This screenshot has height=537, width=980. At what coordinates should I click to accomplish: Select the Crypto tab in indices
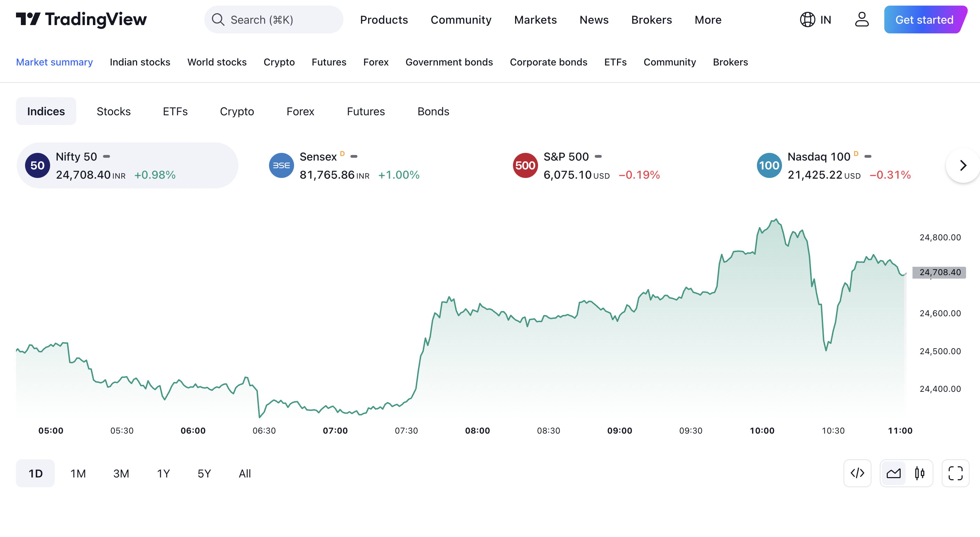[237, 110]
